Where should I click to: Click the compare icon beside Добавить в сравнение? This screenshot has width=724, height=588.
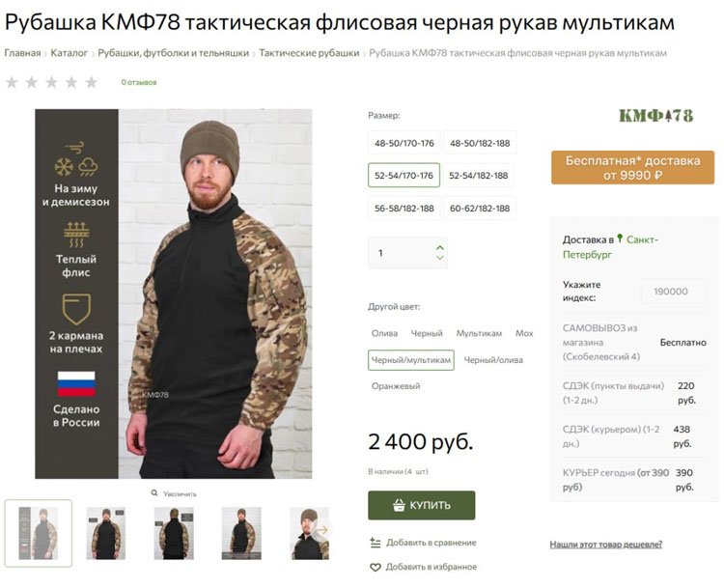376,543
